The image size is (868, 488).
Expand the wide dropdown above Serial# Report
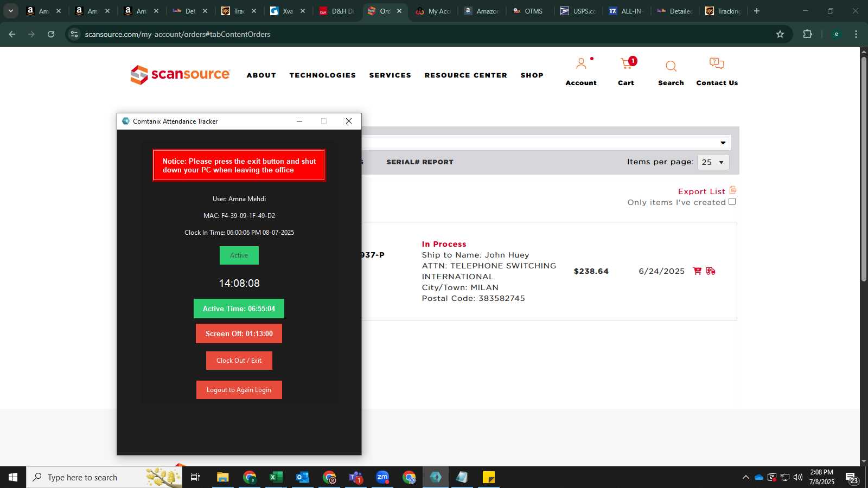546,143
